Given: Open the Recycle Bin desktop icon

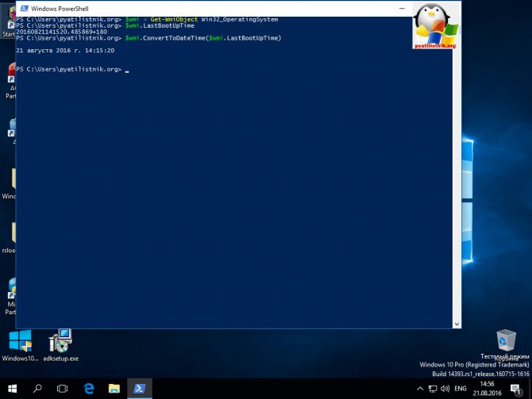Looking at the screenshot, I should [505, 342].
